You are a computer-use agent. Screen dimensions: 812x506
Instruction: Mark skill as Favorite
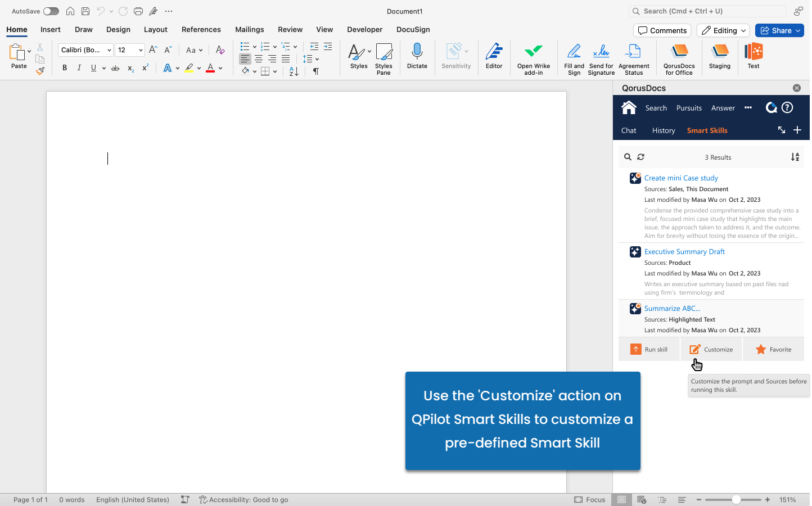tap(773, 349)
